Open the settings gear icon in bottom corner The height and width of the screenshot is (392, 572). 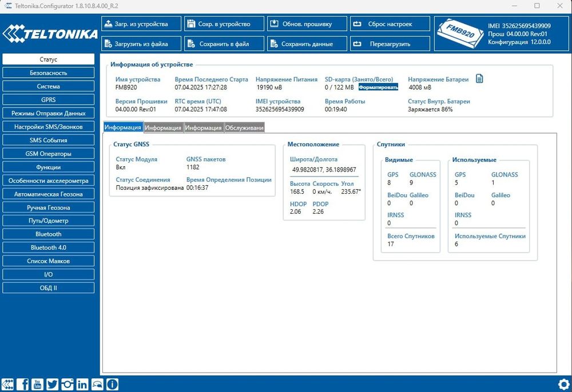(564, 385)
